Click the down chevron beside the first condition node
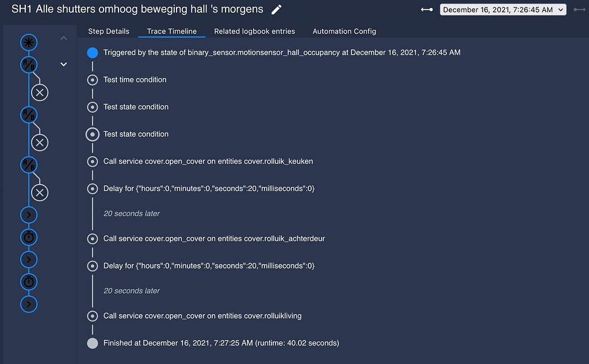The width and height of the screenshot is (589, 364). (x=63, y=64)
